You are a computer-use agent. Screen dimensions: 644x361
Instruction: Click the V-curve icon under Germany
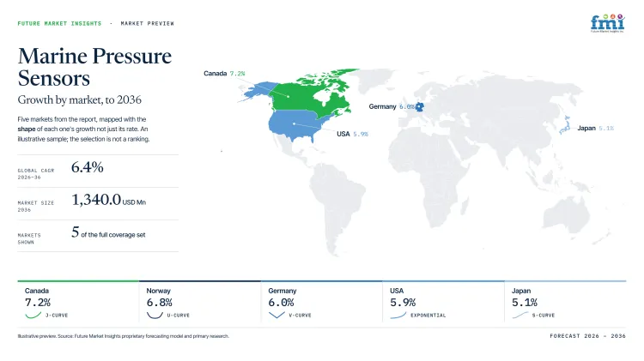coord(276,315)
